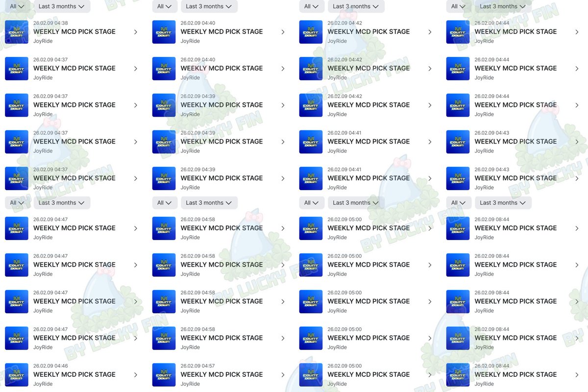The height and width of the screenshot is (392, 588).
Task: Open the M Countdown icon on the upper 04:41 row
Action: tap(311, 142)
